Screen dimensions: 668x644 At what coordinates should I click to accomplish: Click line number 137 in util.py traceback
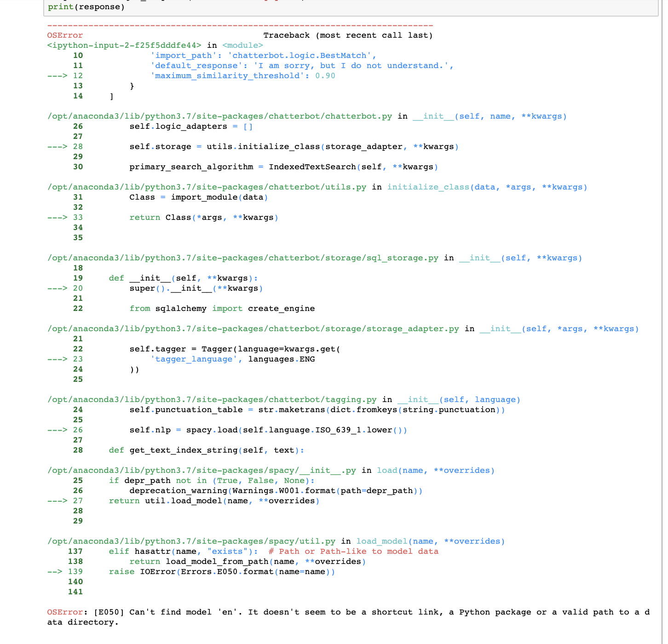75,552
